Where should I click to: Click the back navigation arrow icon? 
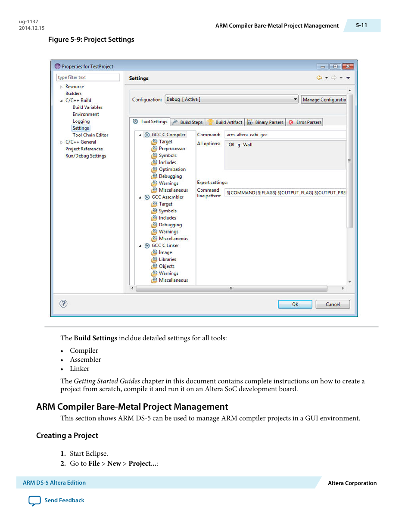(319, 78)
